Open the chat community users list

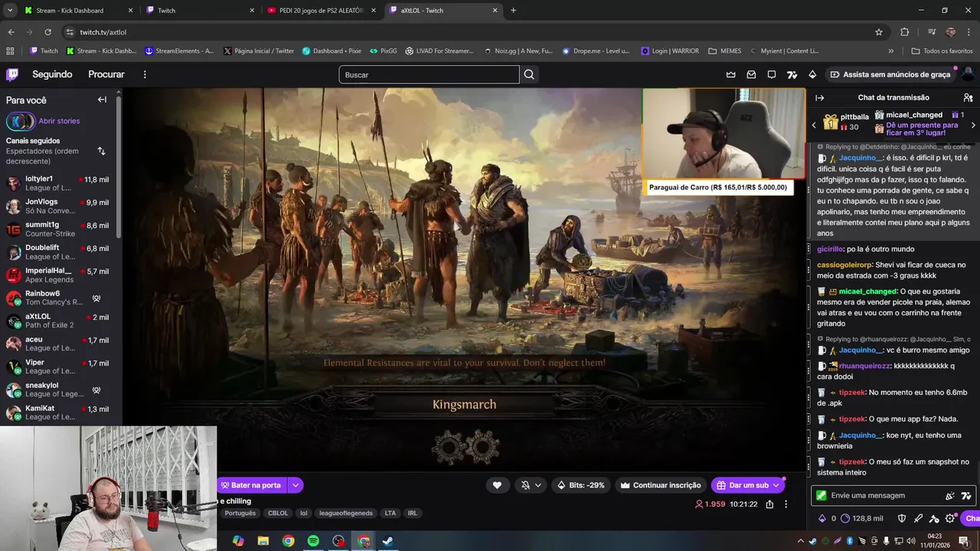968,98
